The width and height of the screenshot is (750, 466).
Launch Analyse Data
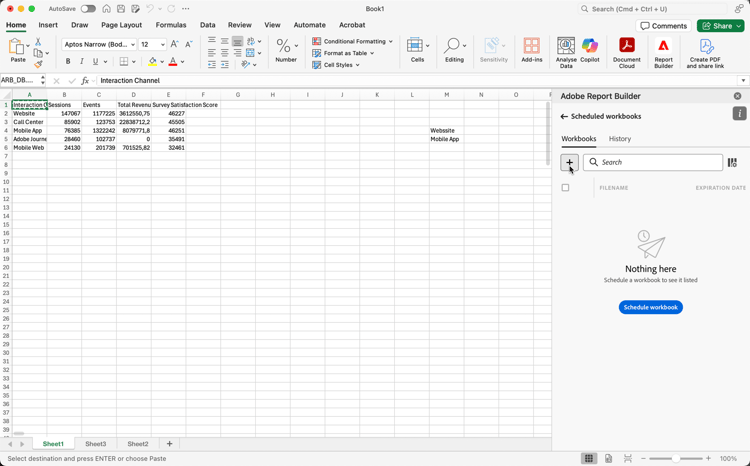(x=566, y=52)
